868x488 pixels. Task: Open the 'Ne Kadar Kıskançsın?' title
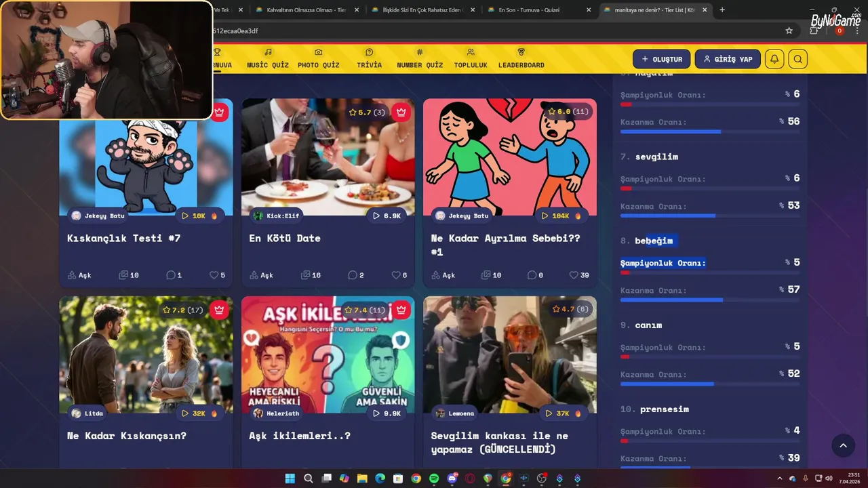pos(127,435)
